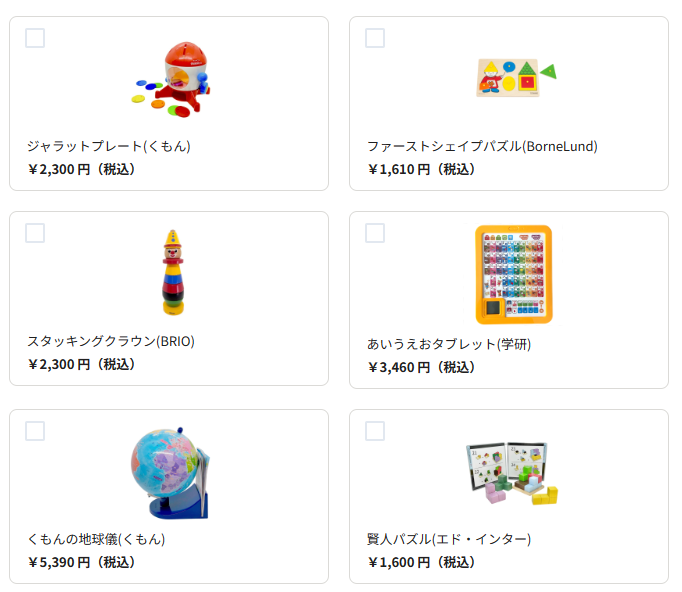Open the shape puzzle board image
Screen dimensions: 682x592
[516, 77]
